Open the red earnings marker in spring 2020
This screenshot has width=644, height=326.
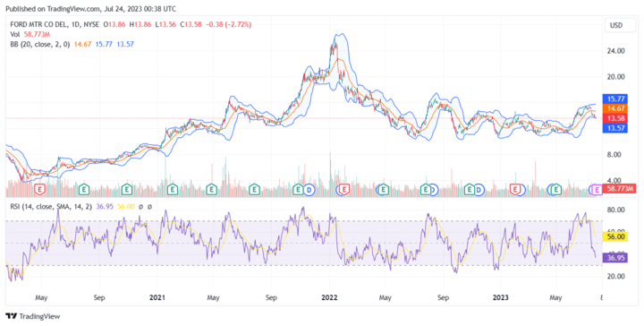(x=40, y=190)
